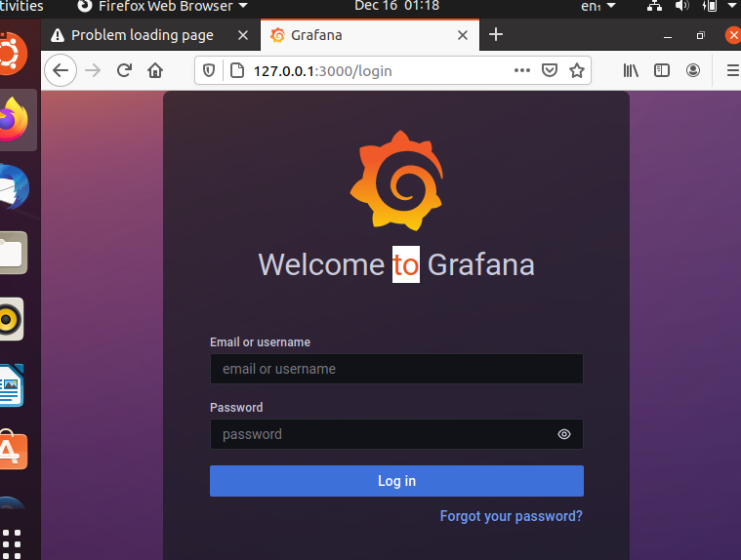The width and height of the screenshot is (741, 560).
Task: Open Firefox account menu
Action: 693,71
